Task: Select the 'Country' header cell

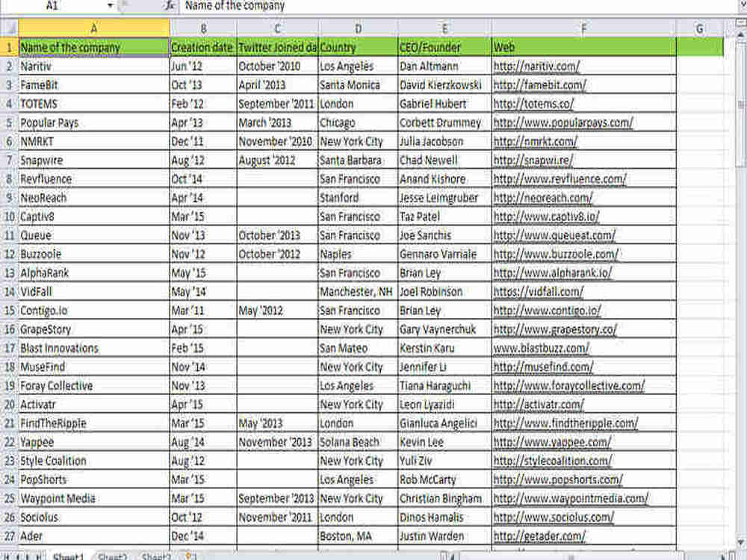Action: tap(358, 47)
